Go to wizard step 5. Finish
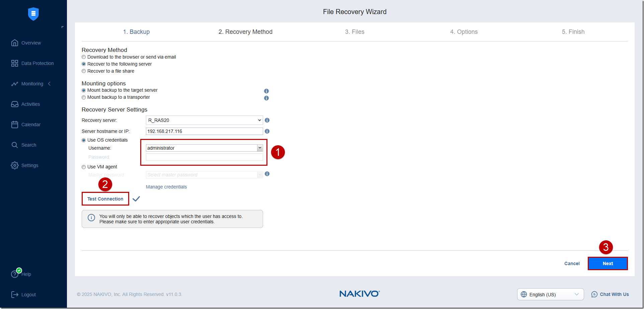 click(x=573, y=32)
